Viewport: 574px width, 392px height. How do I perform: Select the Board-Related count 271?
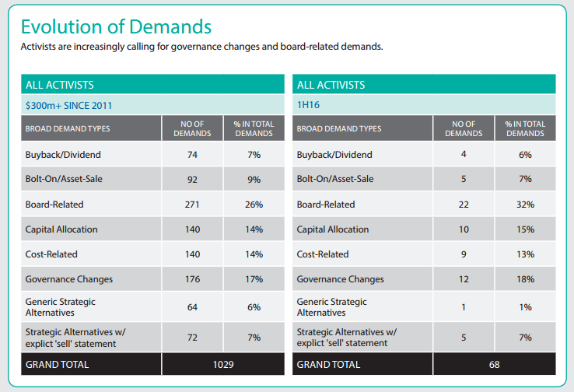(x=192, y=205)
